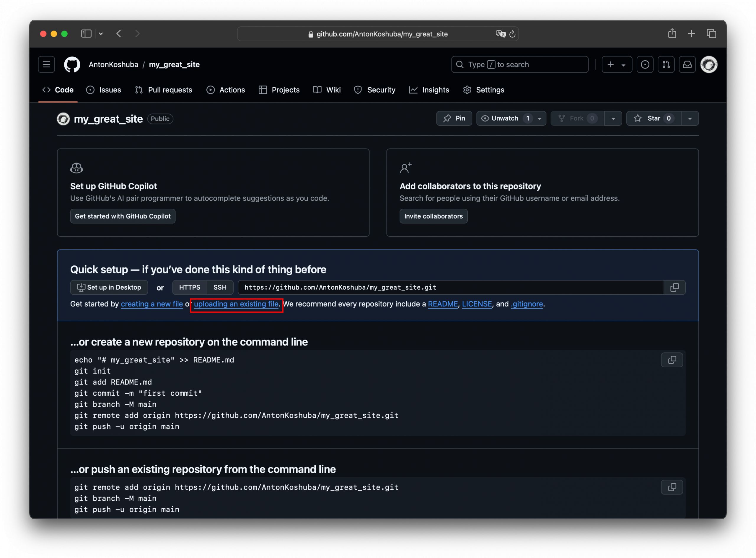The width and height of the screenshot is (756, 558).
Task: Open the notifications inbox icon
Action: 687,64
